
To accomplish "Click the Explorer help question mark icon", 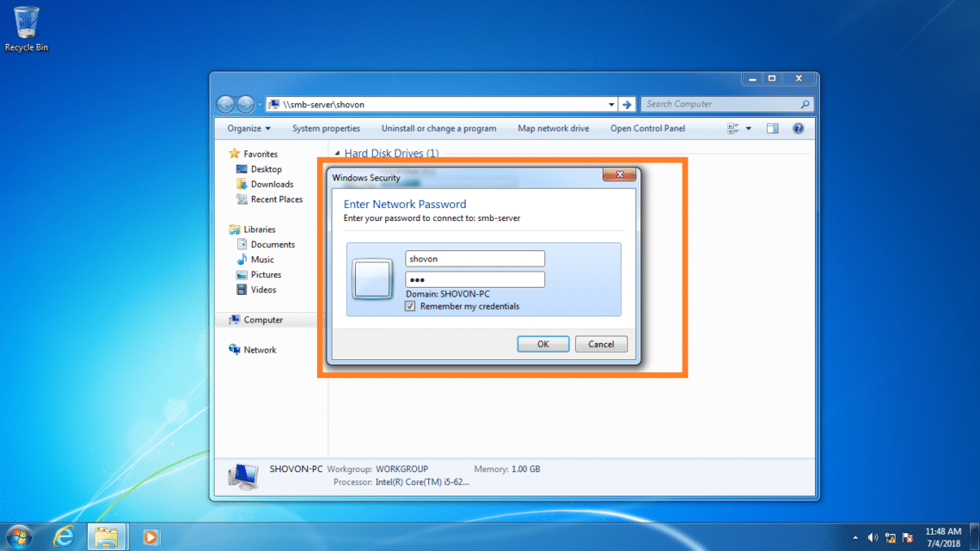I will pyautogui.click(x=798, y=129).
